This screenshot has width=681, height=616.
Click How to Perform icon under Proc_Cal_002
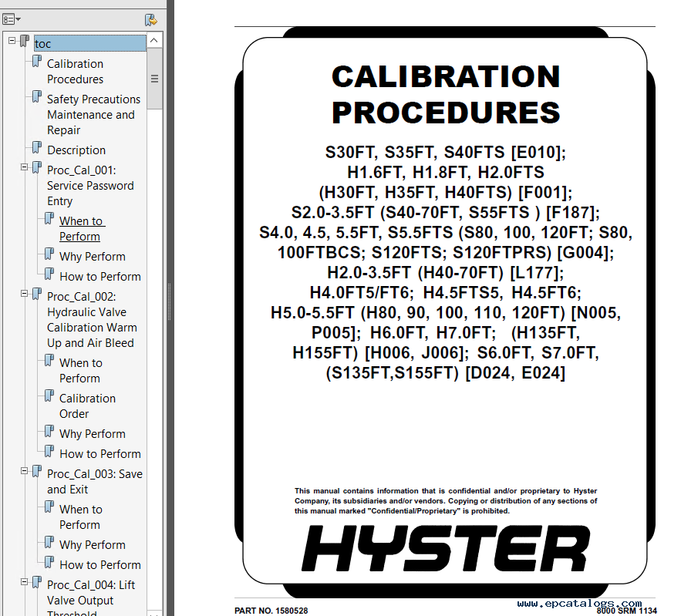click(x=49, y=452)
